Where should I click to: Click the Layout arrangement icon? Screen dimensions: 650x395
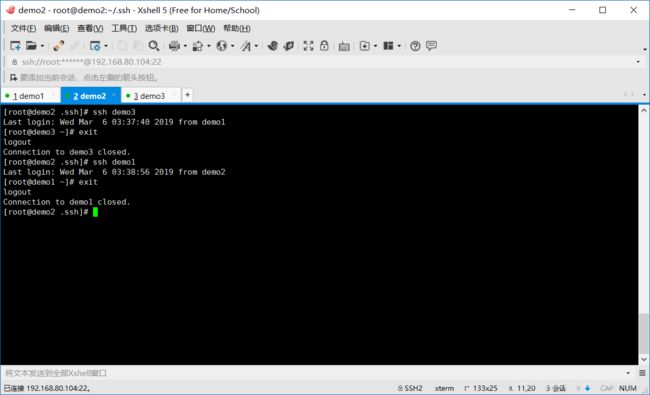click(x=388, y=46)
